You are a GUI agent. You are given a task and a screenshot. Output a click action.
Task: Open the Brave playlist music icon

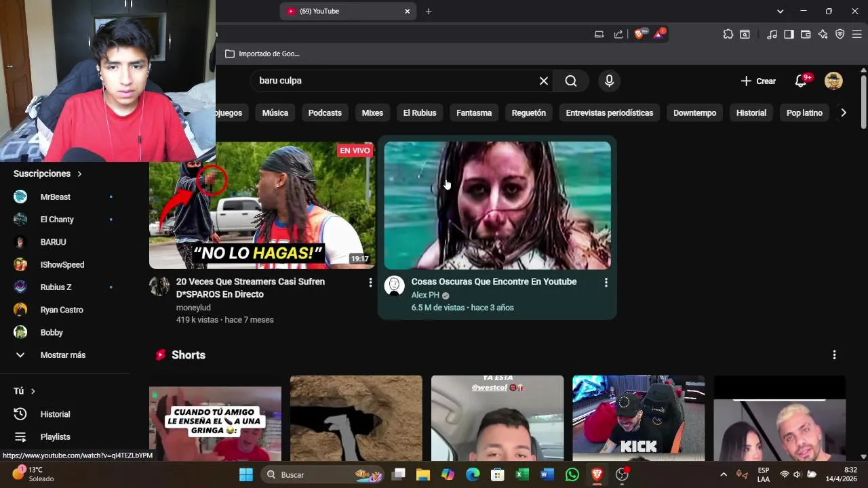[x=772, y=34]
